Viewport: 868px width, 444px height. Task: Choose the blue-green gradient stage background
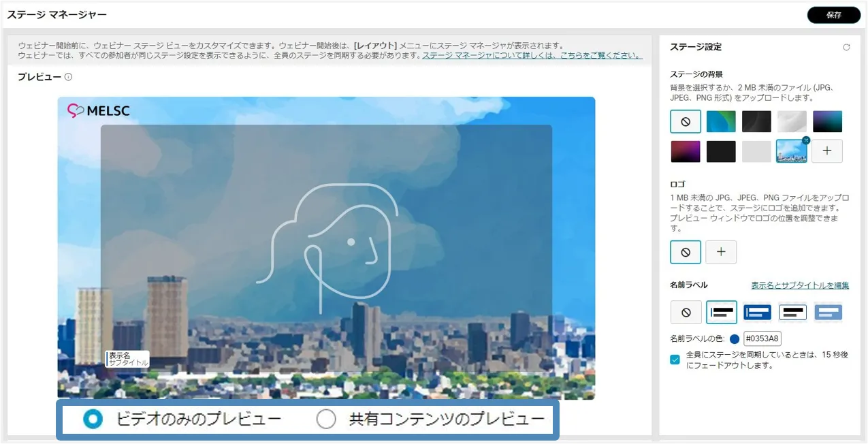pos(721,122)
